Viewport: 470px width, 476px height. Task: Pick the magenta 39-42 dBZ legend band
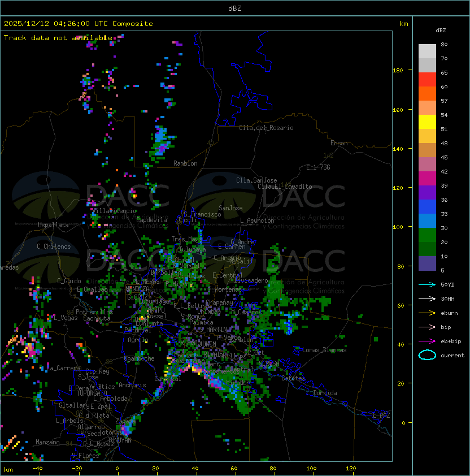click(x=427, y=179)
